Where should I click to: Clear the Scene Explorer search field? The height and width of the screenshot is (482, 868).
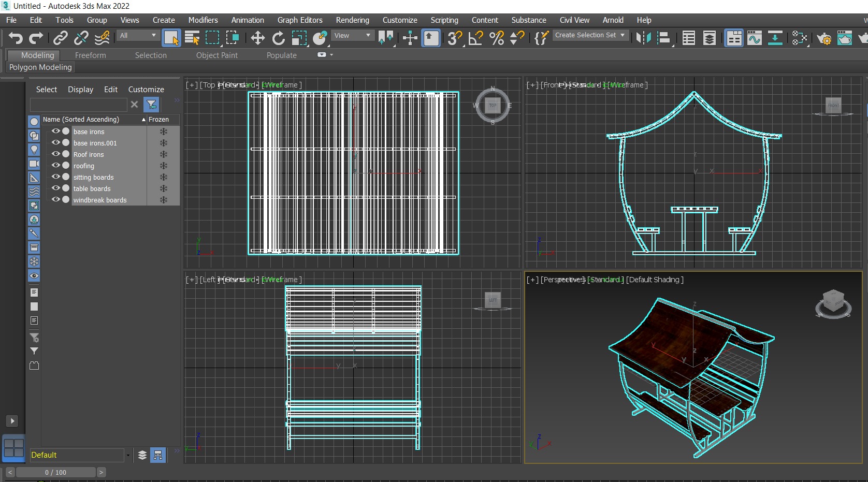pyautogui.click(x=134, y=104)
